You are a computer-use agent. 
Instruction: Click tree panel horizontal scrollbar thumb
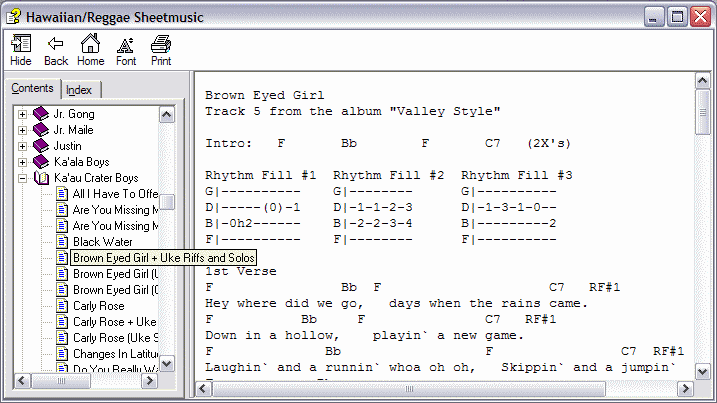[x=61, y=381]
